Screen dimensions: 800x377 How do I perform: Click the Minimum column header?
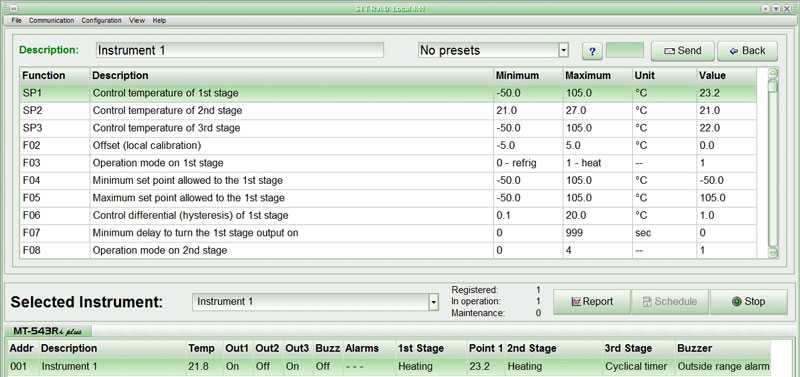pyautogui.click(x=529, y=76)
